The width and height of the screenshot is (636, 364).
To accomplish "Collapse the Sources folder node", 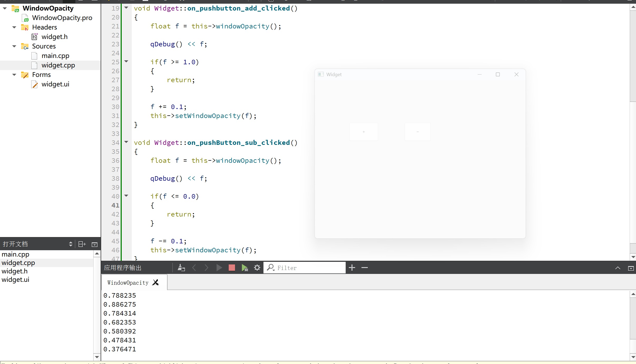I will tap(14, 46).
